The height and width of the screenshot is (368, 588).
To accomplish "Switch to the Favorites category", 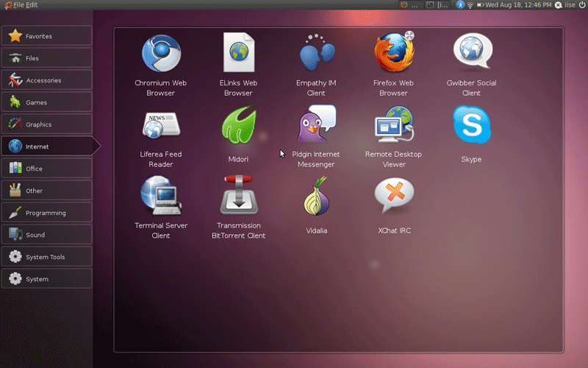I will [46, 36].
